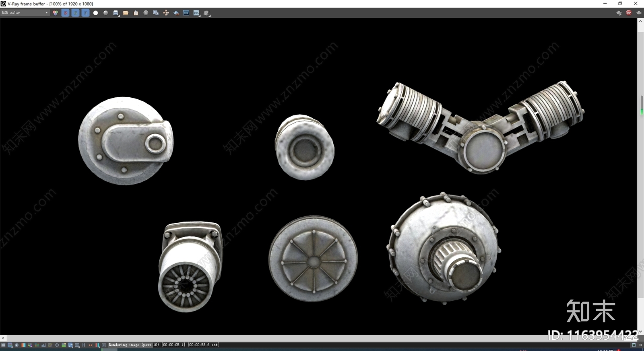The image size is (644, 351).
Task: Duplicate the image to Max frame buffer
Action: coord(156,13)
